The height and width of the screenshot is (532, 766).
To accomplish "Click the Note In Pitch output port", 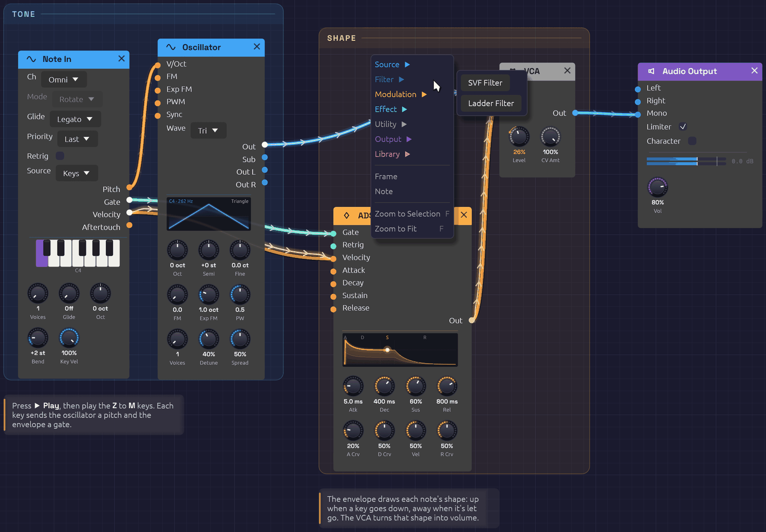I will [129, 187].
